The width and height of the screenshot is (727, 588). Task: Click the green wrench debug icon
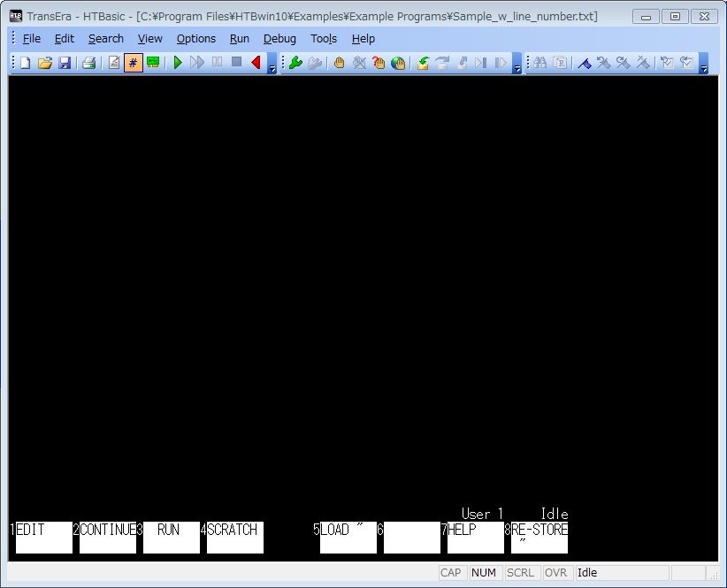(295, 63)
